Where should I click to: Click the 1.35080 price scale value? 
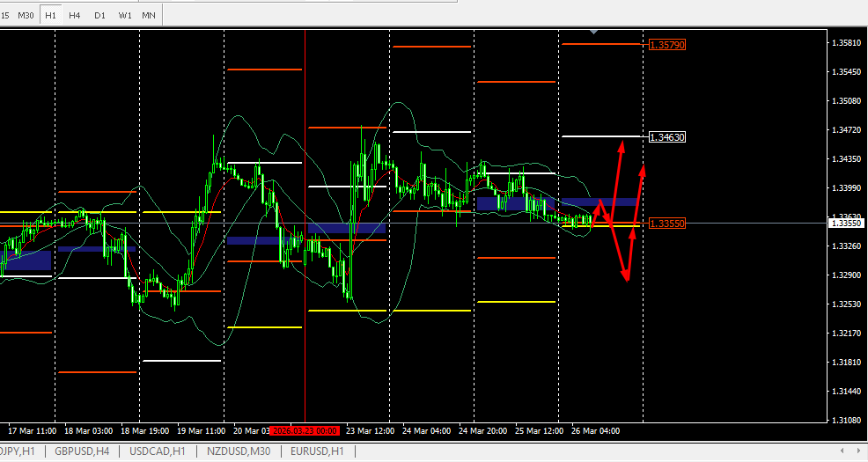click(x=847, y=101)
